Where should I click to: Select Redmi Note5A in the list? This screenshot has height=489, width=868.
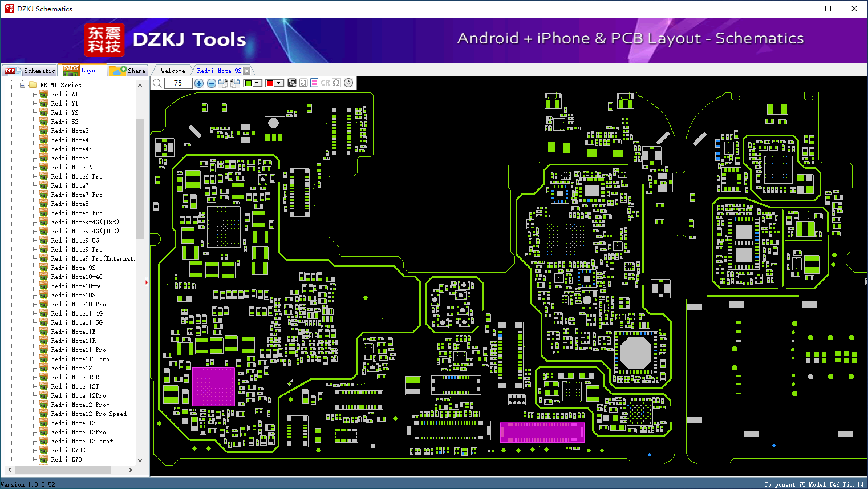[x=71, y=167]
